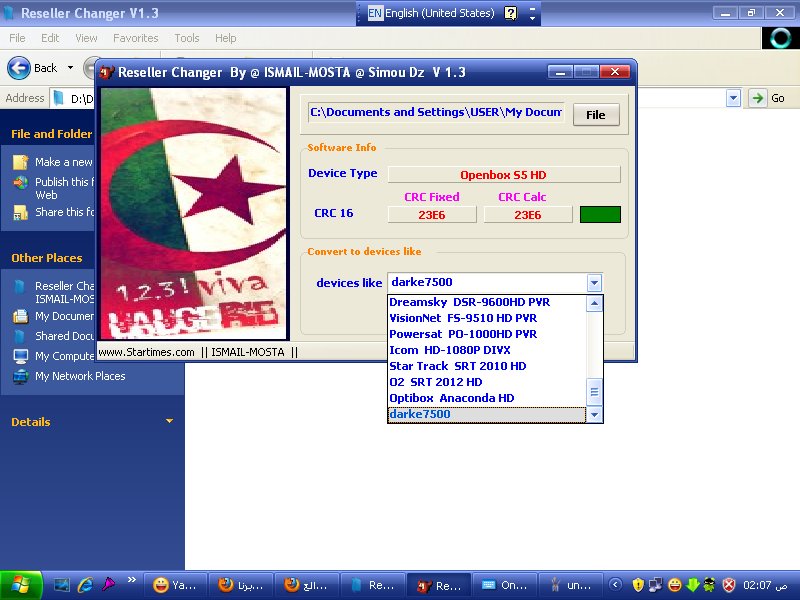Switch to Re... folder taskbar button
Screen dimensions: 800x600
pos(372,585)
